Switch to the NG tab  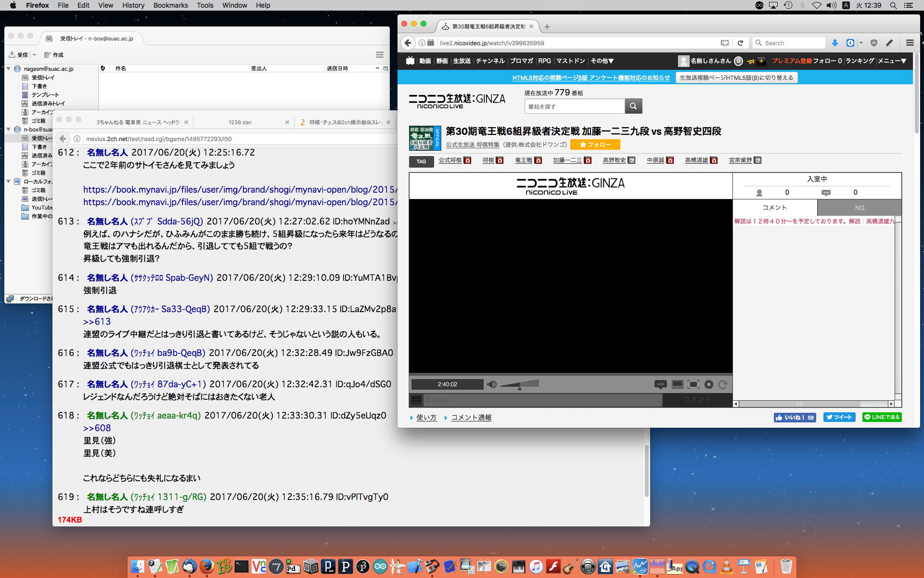click(x=860, y=208)
